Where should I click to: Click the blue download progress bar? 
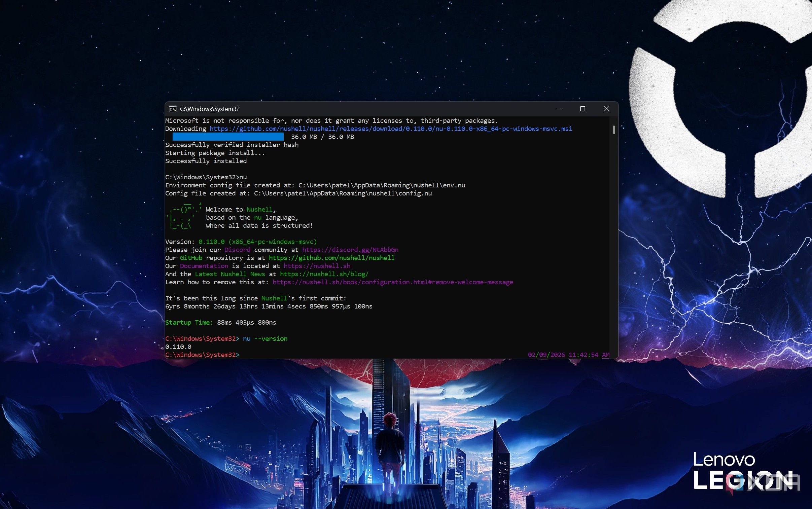pyautogui.click(x=228, y=137)
